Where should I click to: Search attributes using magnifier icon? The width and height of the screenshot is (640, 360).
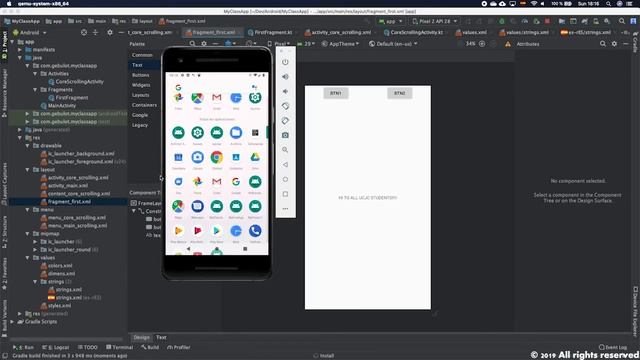[x=603, y=44]
